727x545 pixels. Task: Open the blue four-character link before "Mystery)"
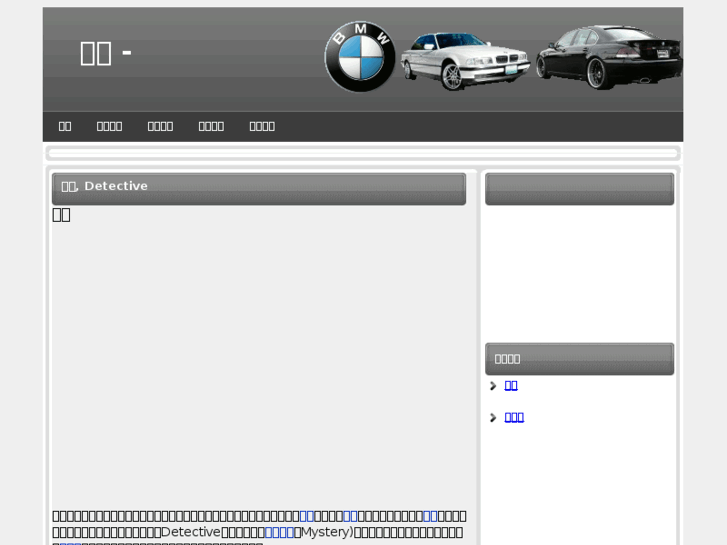pos(280,532)
